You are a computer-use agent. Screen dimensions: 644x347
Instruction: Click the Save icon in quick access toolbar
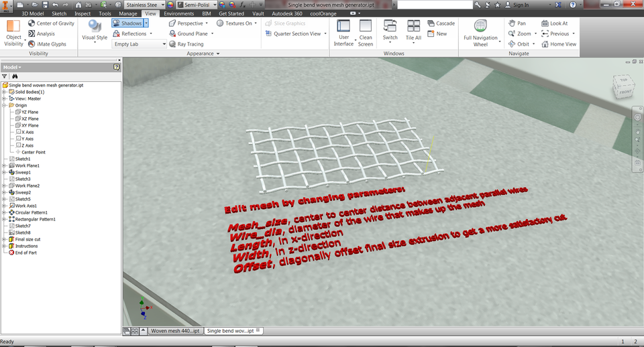[45, 5]
